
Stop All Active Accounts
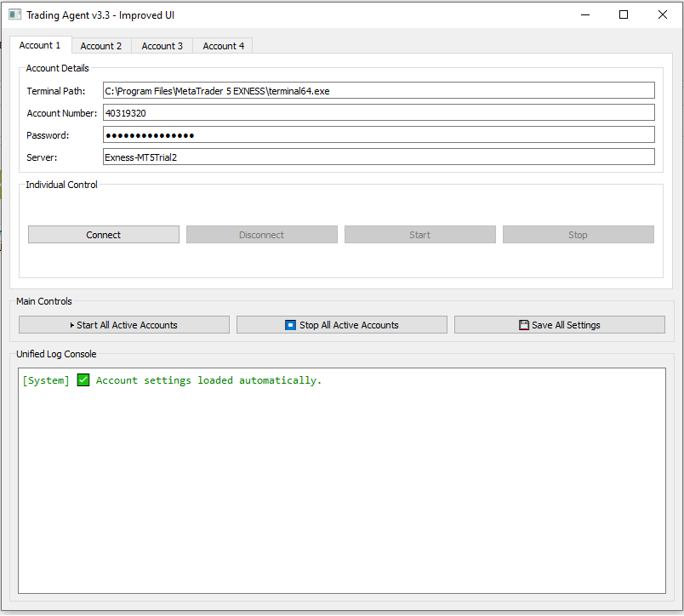pos(341,325)
